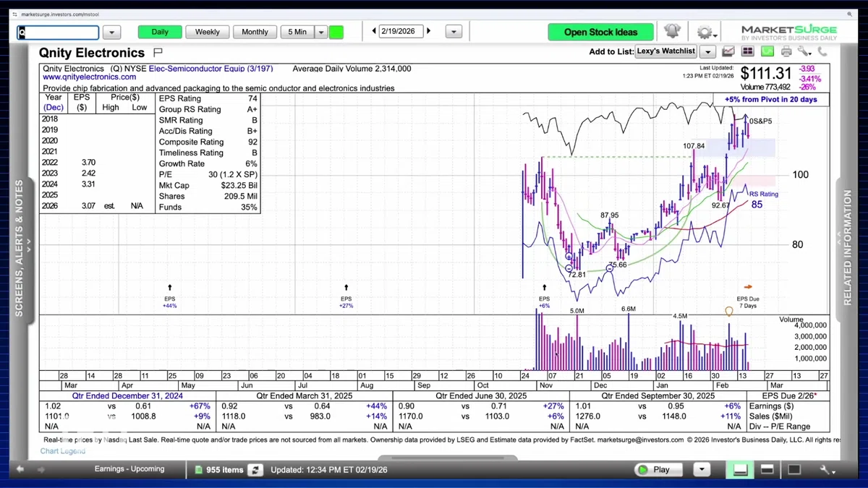Print the chart with printer icon
Viewport: 868px width, 488px height.
point(786,51)
